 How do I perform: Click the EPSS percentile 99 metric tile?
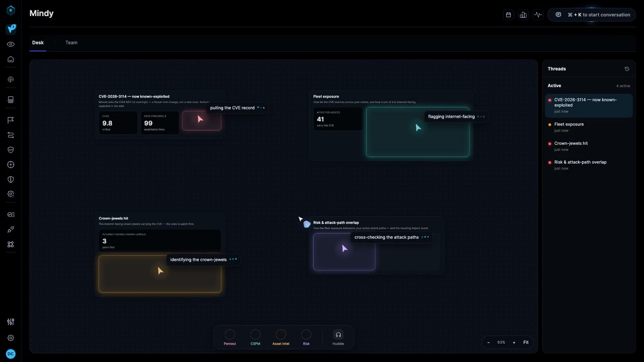pyautogui.click(x=160, y=123)
